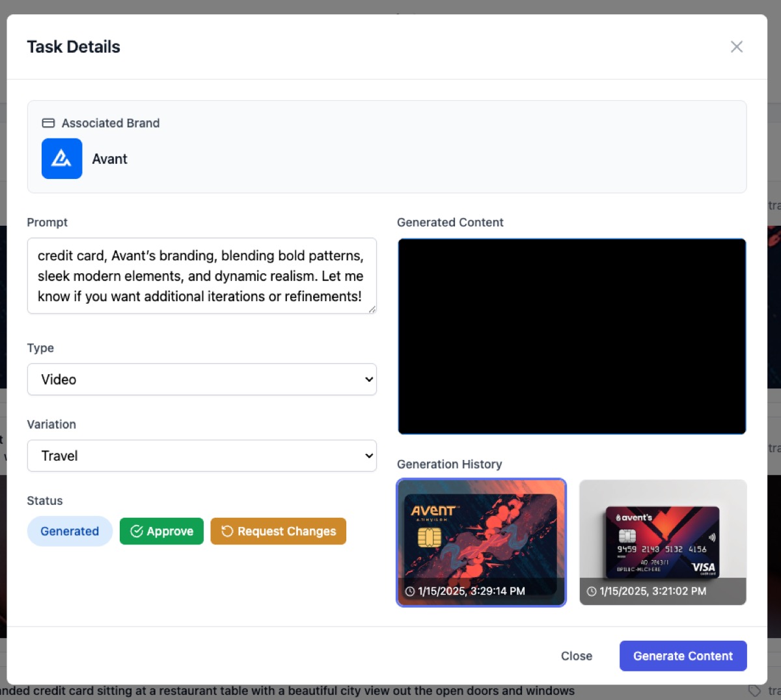Select history thumbnail from 3:29:14 PM
Screen dimensions: 781x700
pos(481,543)
